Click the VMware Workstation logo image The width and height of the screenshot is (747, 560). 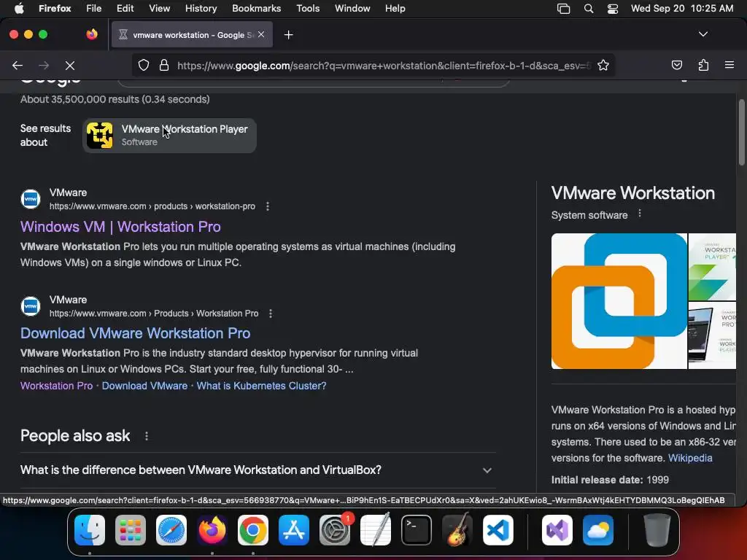pos(619,301)
